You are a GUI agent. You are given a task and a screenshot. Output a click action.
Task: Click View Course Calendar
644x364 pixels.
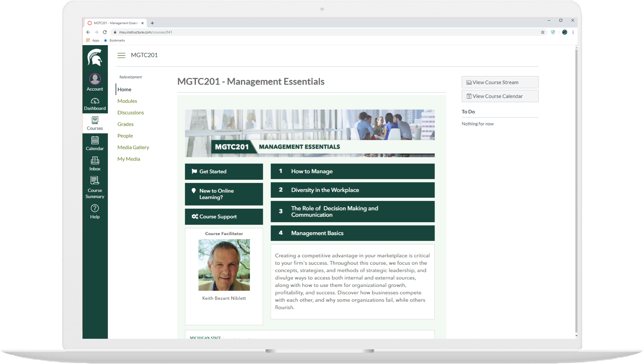coord(500,96)
